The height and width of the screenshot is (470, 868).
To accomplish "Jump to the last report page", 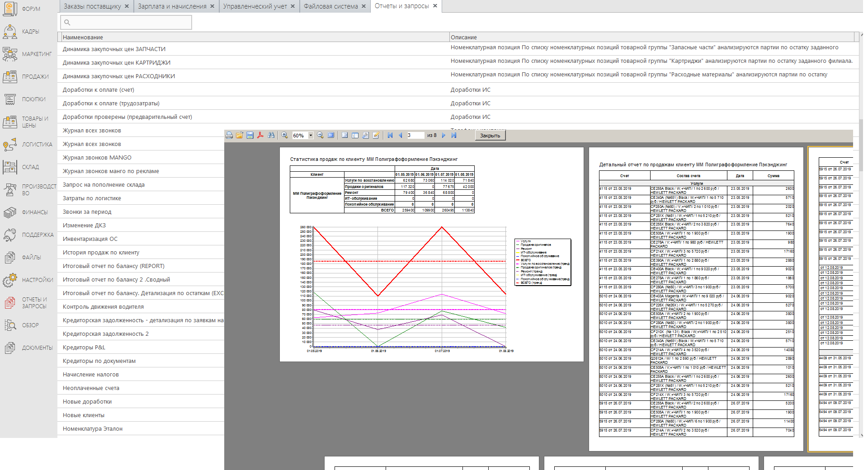I will click(x=454, y=135).
